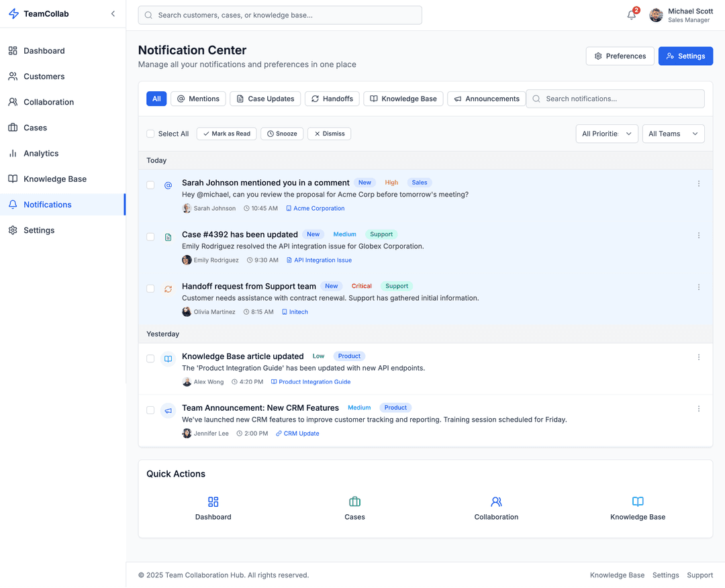725x588 pixels.
Task: Check the Select All checkbox
Action: [150, 134]
